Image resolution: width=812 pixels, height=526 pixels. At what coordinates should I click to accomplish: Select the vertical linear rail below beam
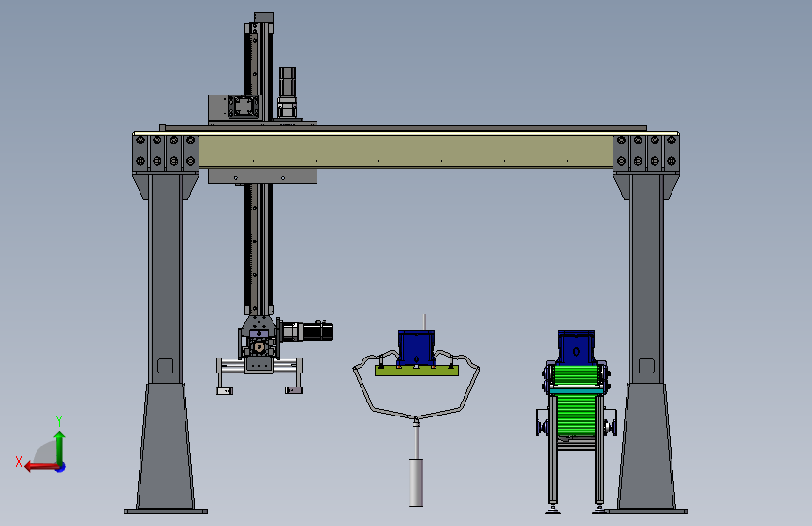pyautogui.click(x=258, y=250)
